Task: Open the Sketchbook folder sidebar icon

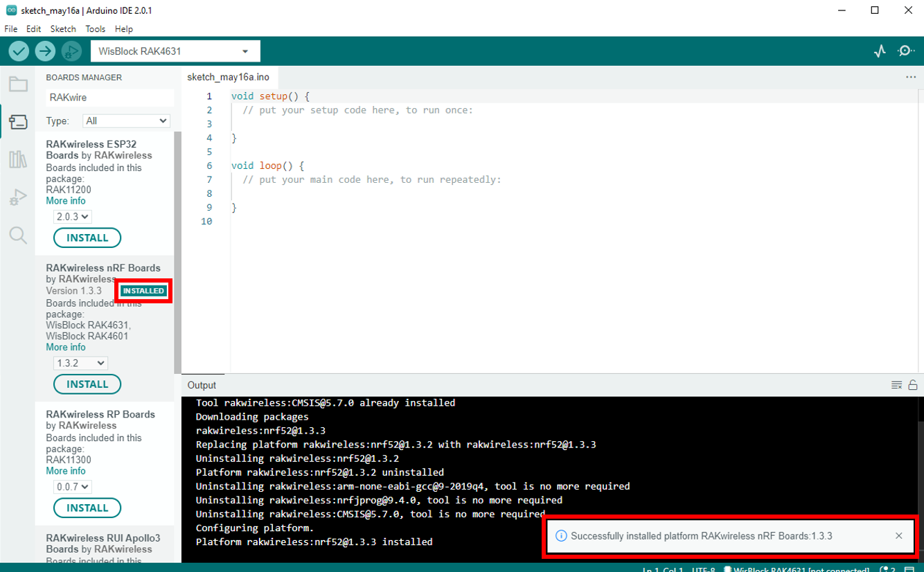Action: 18,84
